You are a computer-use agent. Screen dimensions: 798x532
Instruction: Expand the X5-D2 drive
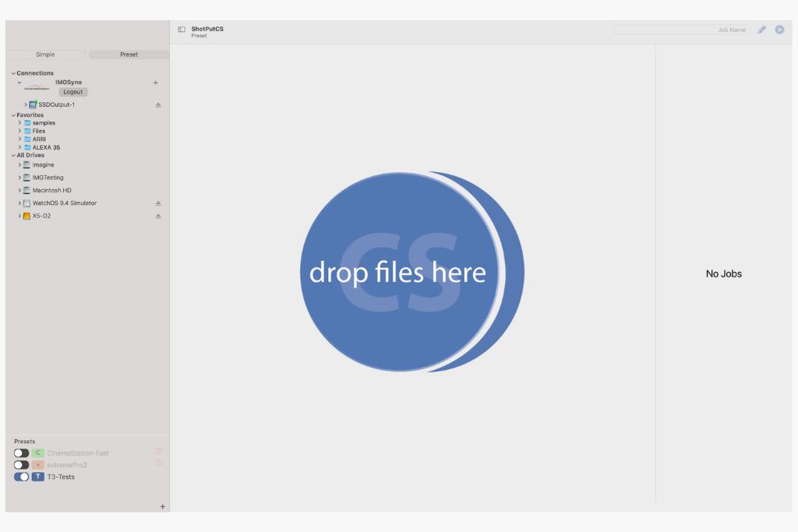(x=19, y=216)
